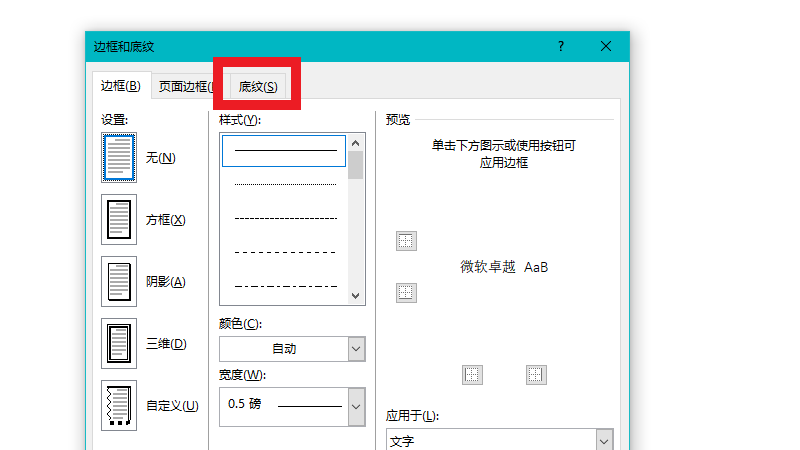
Task: Toggle the right border button below preview
Action: click(x=536, y=375)
